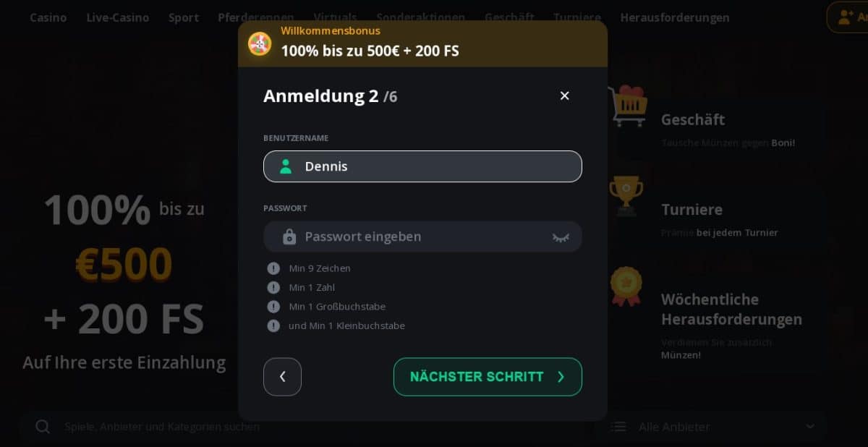Open the Sport menu item
Viewport: 868px width, 447px height.
pyautogui.click(x=184, y=17)
